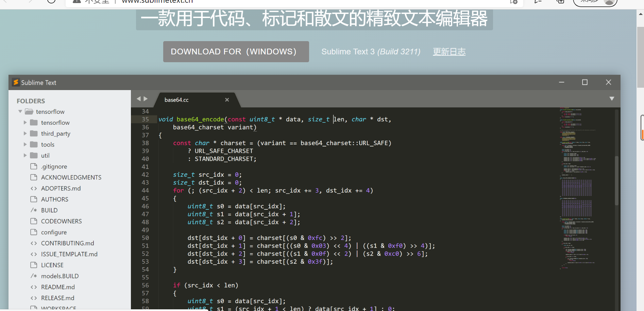
Task: Click the base64_encode function name
Action: tap(200, 119)
